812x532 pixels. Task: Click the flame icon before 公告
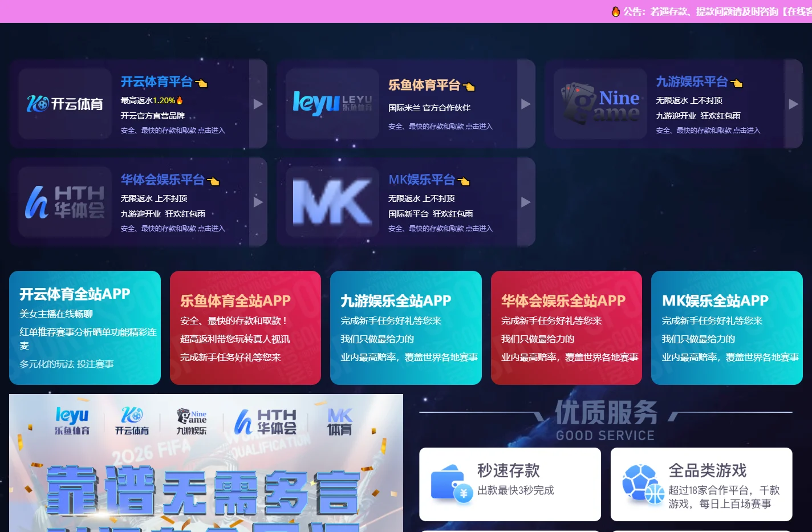[x=616, y=11]
